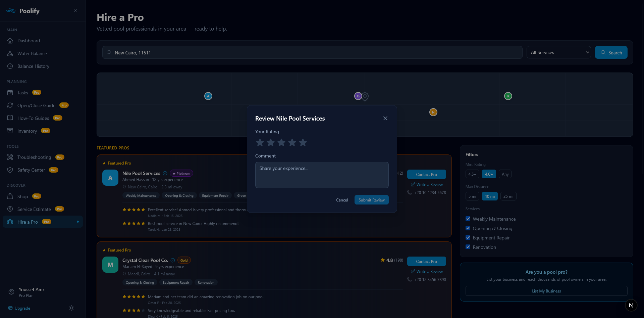Select orange map marker N
This screenshot has width=644, height=318.
(x=433, y=112)
